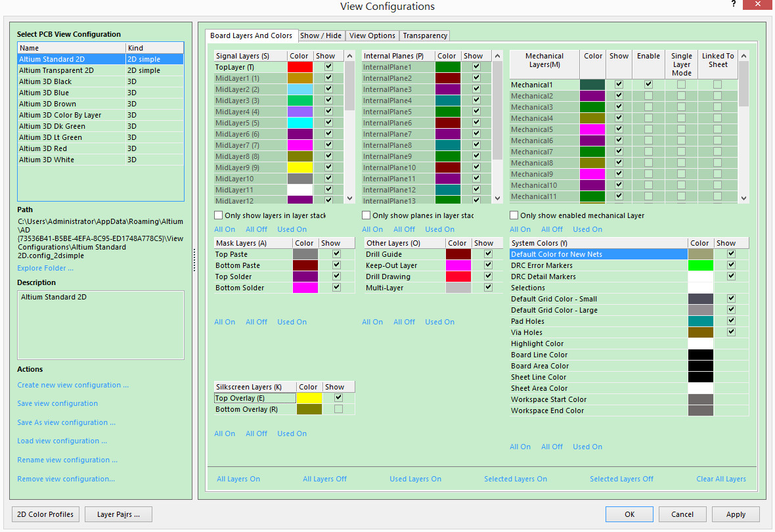This screenshot has width=775, height=532.
Task: Click down arrow of Mechanical Layers scrollbar
Action: 744,198
